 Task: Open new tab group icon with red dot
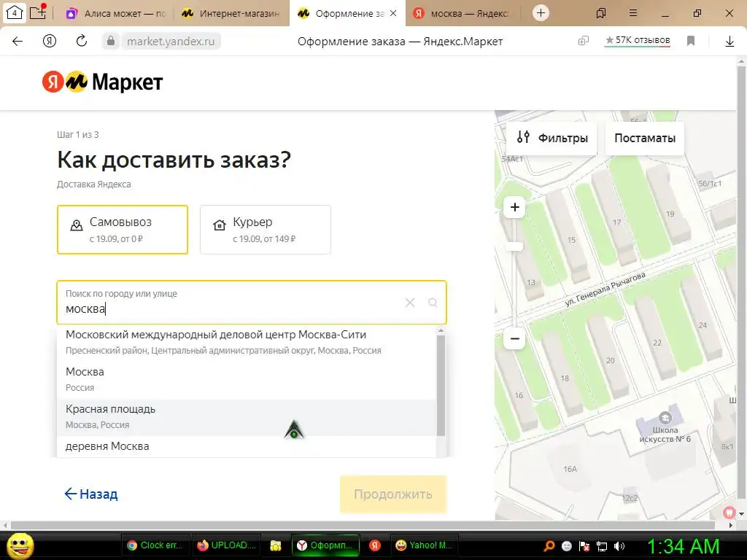[x=38, y=12]
